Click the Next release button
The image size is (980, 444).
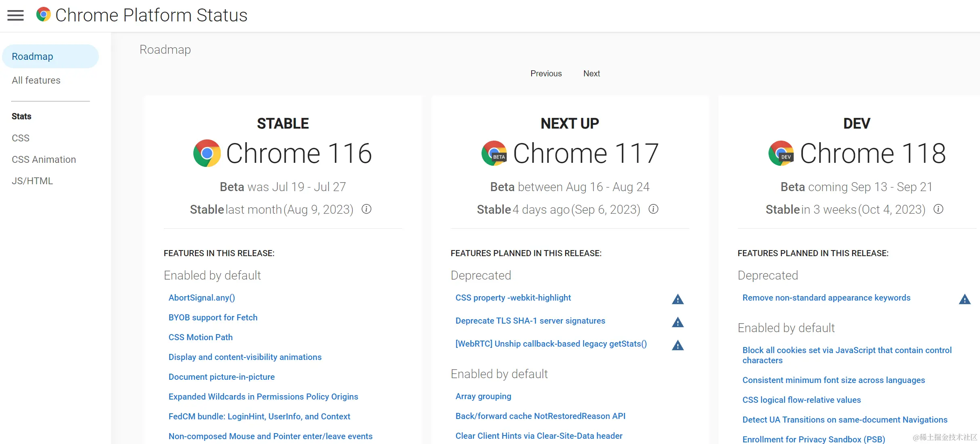pyautogui.click(x=591, y=74)
